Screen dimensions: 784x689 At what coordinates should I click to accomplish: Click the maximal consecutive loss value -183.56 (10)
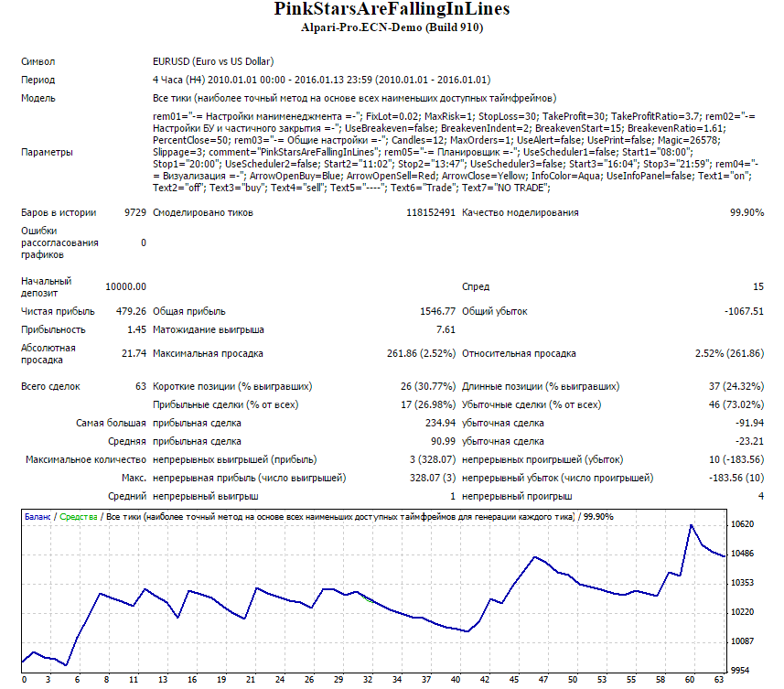click(x=736, y=478)
